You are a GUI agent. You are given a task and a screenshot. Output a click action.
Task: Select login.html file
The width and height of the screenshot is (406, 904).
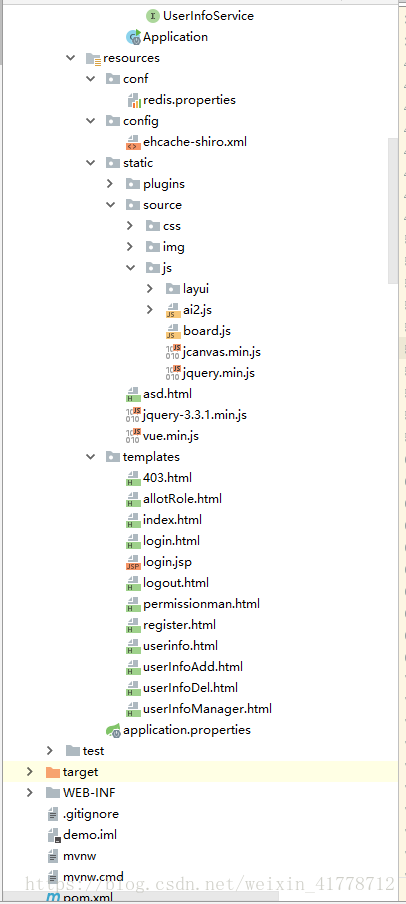(x=171, y=541)
